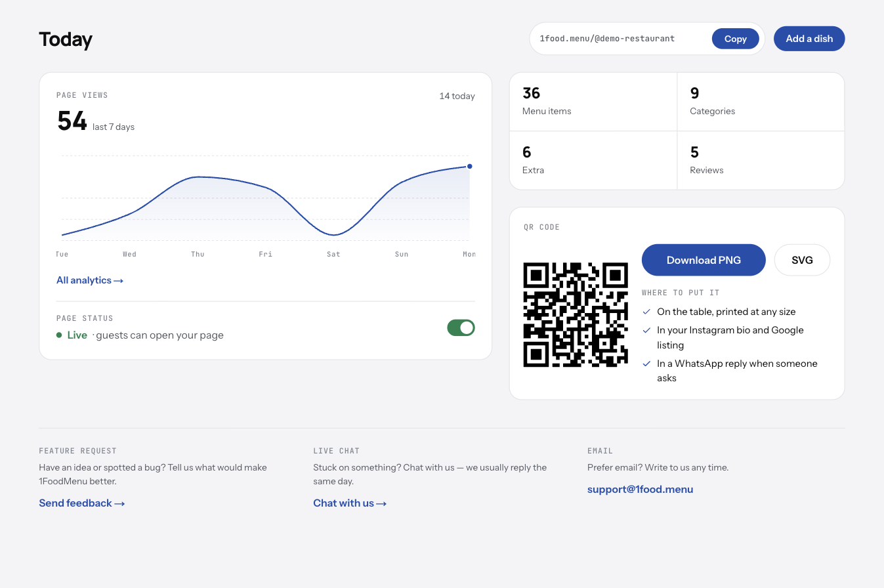Viewport: 884px width, 588px height.
Task: Download the QR code as PNG
Action: point(704,260)
